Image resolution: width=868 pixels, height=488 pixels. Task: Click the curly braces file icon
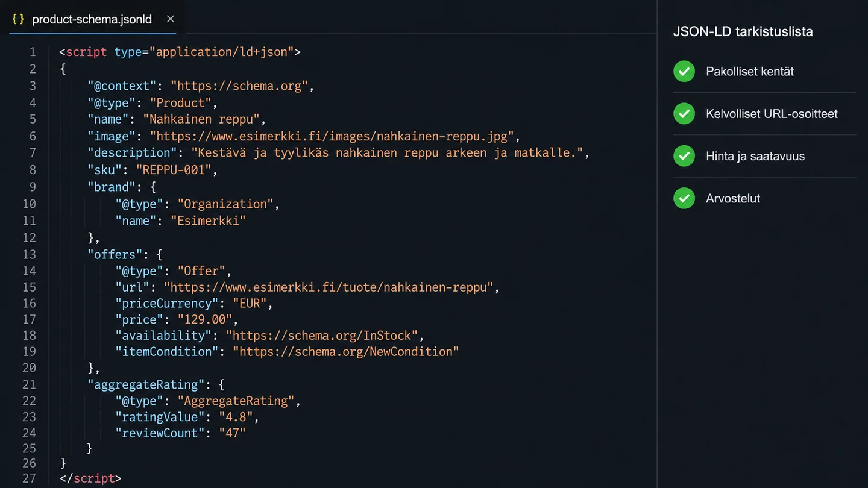click(x=19, y=19)
